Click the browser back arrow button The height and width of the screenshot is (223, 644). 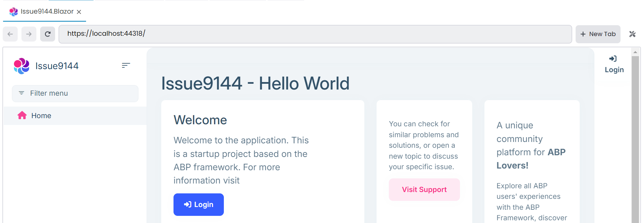10,34
